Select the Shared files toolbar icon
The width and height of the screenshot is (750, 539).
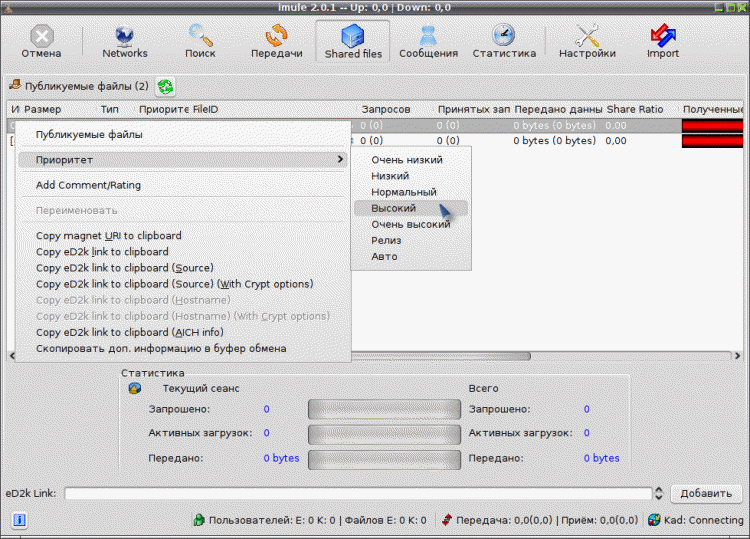353,36
